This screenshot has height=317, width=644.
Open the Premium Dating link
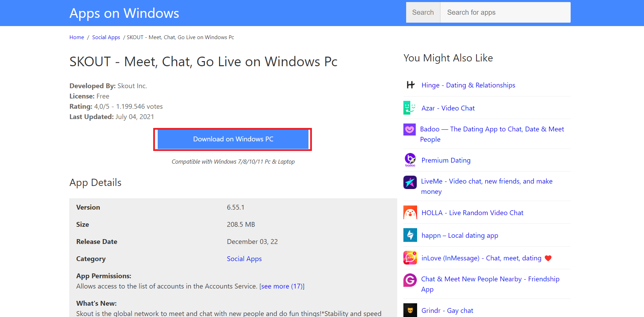pyautogui.click(x=446, y=160)
